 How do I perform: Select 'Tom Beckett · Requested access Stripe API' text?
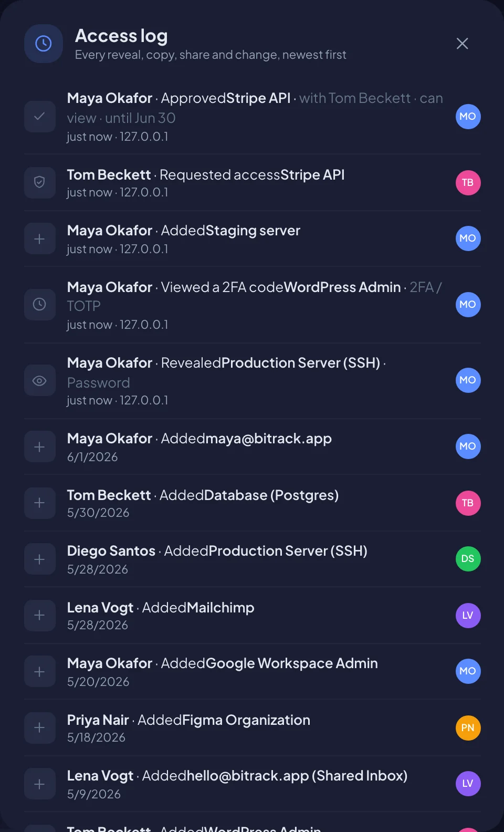pos(206,175)
